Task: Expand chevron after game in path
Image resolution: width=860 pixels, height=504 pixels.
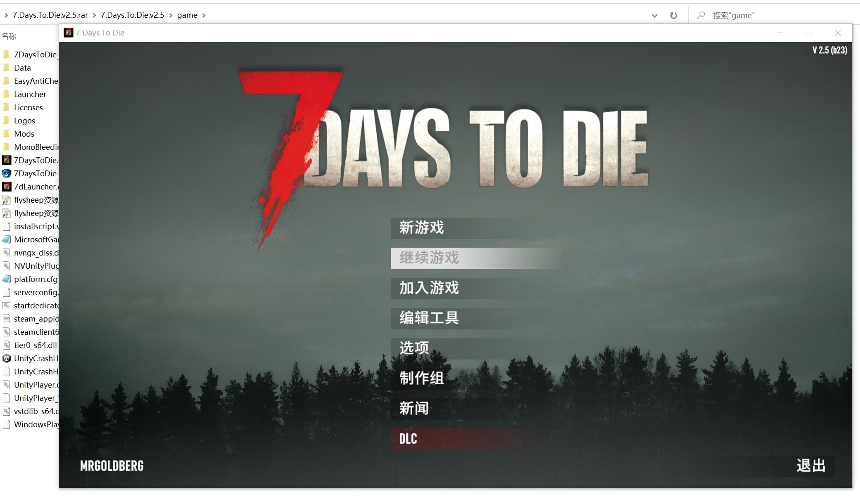Action: point(204,15)
